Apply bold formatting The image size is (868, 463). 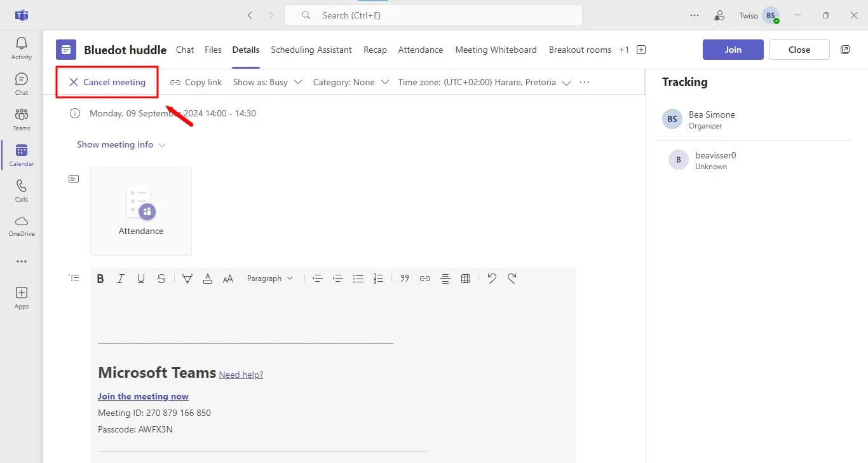coord(100,279)
